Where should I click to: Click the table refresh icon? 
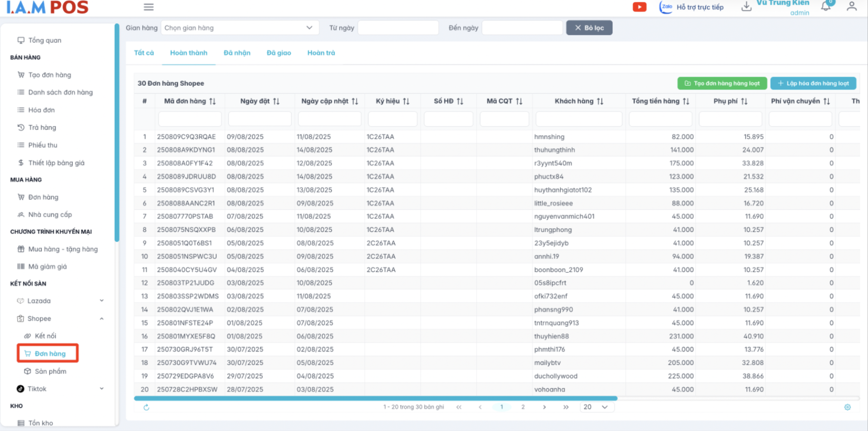146,407
